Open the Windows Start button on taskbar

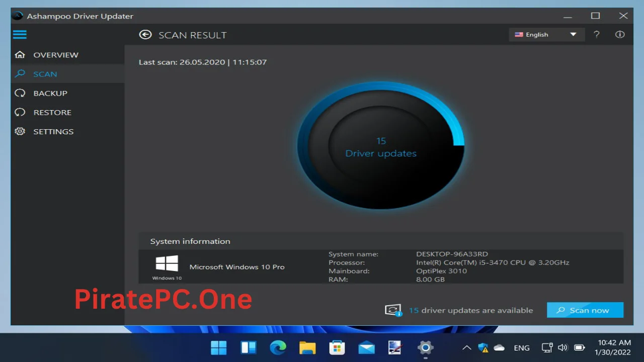pos(219,347)
